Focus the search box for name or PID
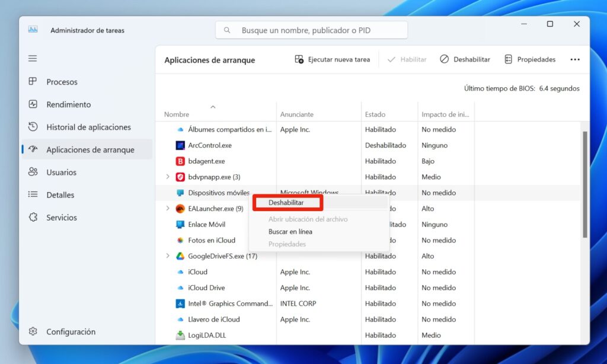The width and height of the screenshot is (607, 364). tap(311, 30)
